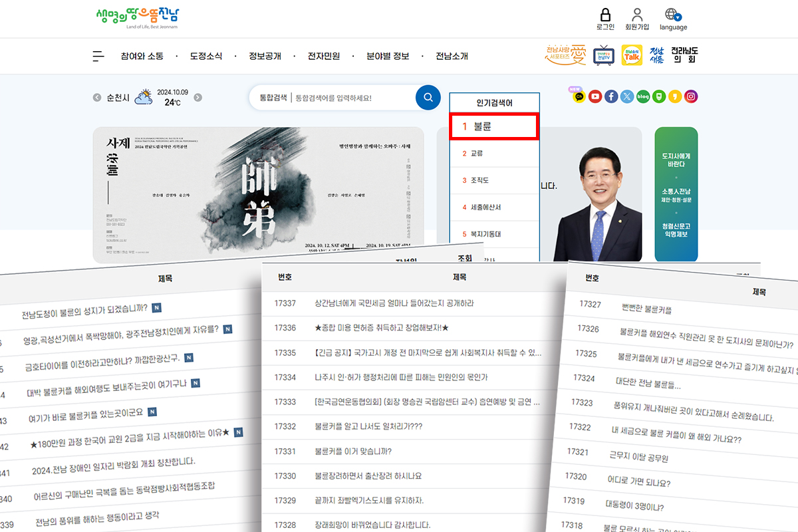
Task: Open post 17321 근무지 이탈 공무원
Action: pos(639,457)
